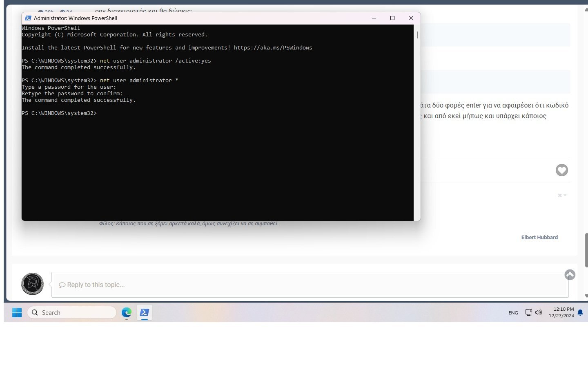
Task: Click the 'Retype the password to confirm:' line
Action: pos(72,94)
